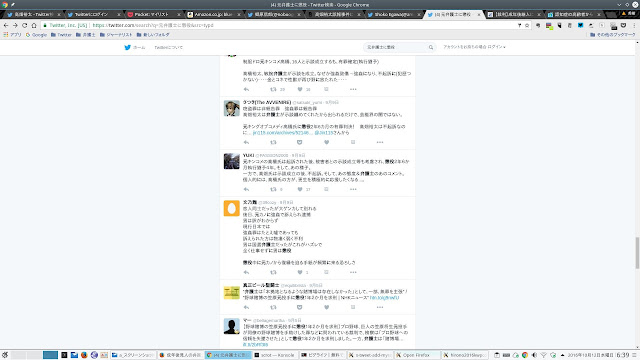Open the volume control in system tray
Screen dimensions: 640x360
tap(534, 355)
